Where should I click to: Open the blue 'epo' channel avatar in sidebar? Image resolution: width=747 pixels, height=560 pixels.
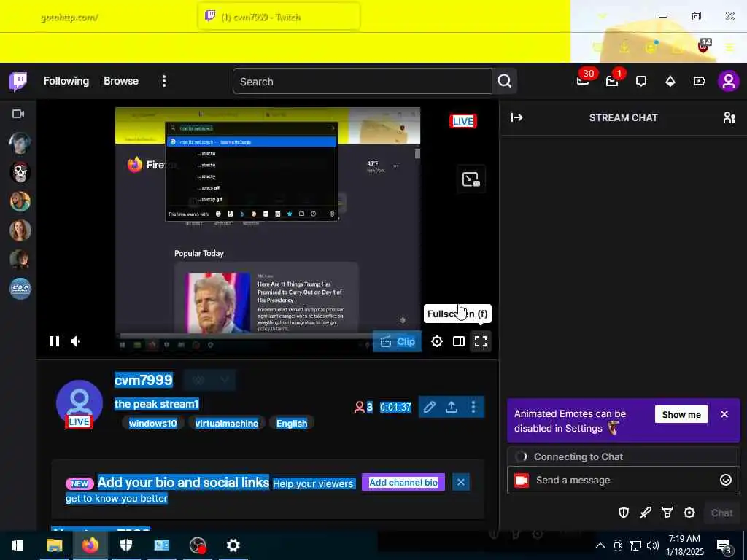click(x=20, y=289)
